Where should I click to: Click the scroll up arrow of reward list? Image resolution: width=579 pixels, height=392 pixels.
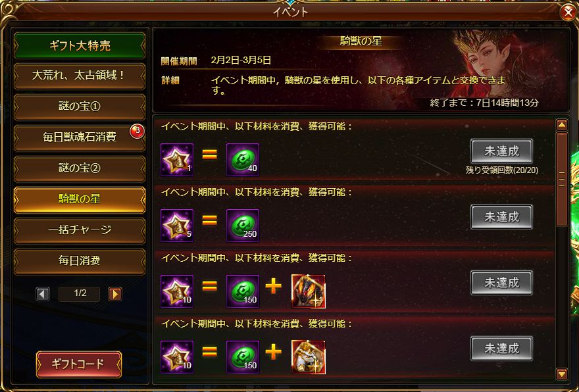[x=562, y=125]
